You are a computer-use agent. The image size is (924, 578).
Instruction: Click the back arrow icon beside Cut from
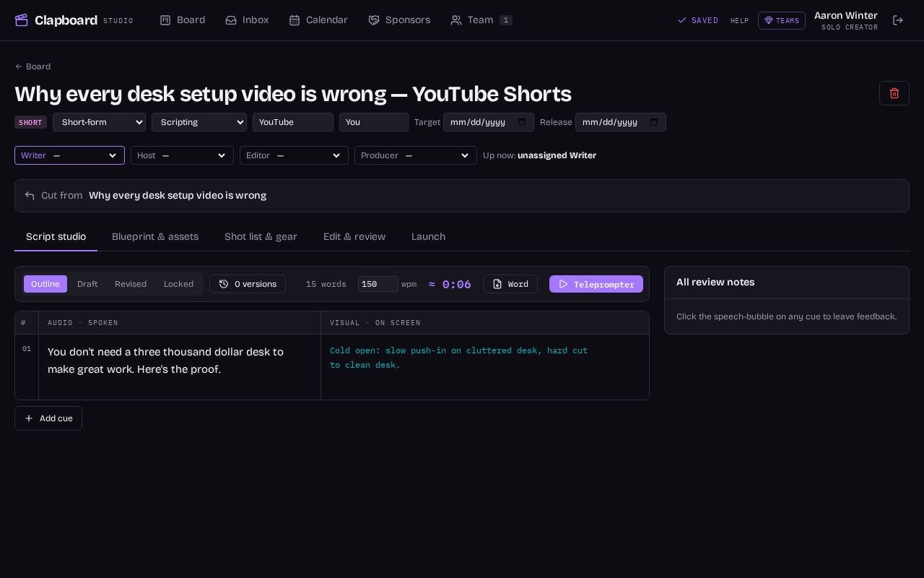click(x=30, y=196)
